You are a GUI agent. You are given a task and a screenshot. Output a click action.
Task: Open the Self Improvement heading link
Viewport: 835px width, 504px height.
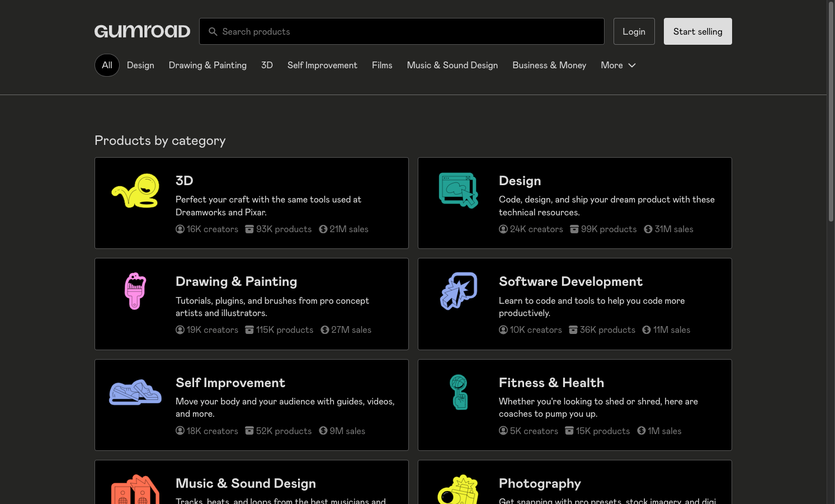230,383
